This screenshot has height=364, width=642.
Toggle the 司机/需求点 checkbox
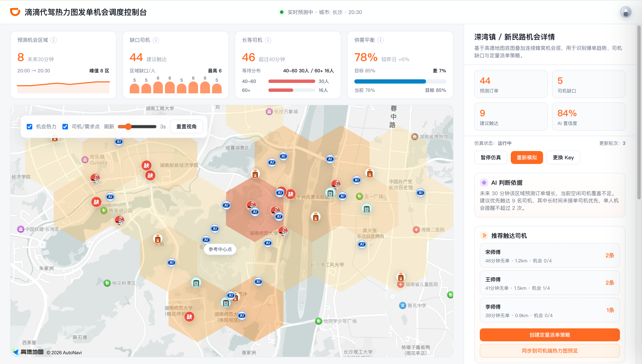pos(65,126)
